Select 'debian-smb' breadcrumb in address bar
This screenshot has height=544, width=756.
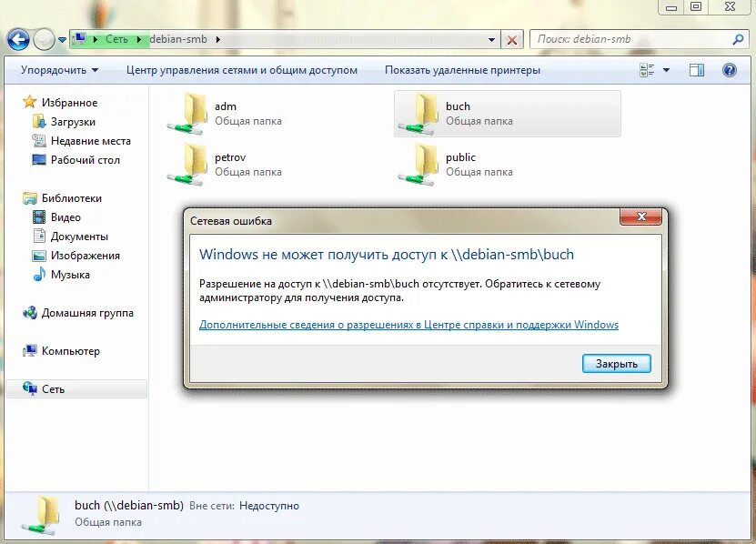point(178,39)
